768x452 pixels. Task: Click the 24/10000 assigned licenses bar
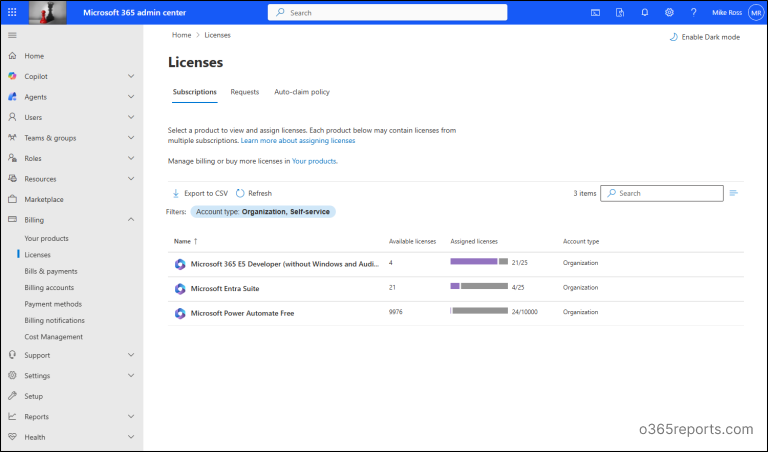click(479, 310)
